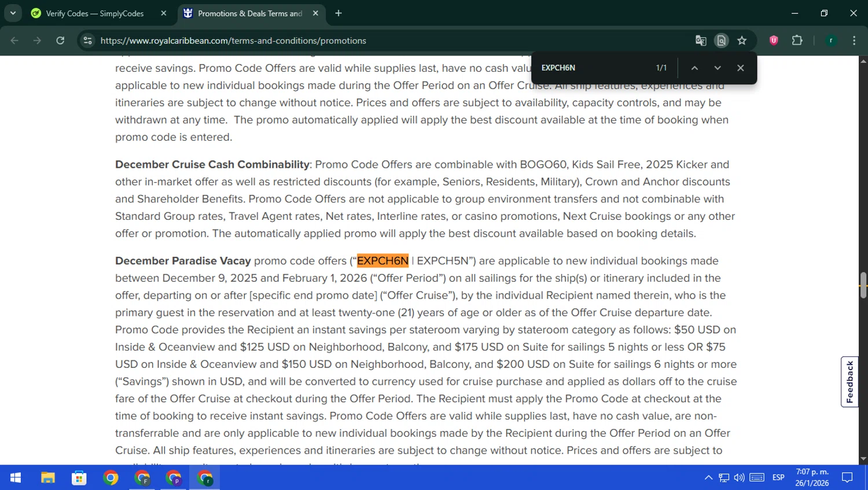Screen dimensions: 868x490
Task: Open File Explorer from taskbar
Action: pyautogui.click(x=47, y=478)
